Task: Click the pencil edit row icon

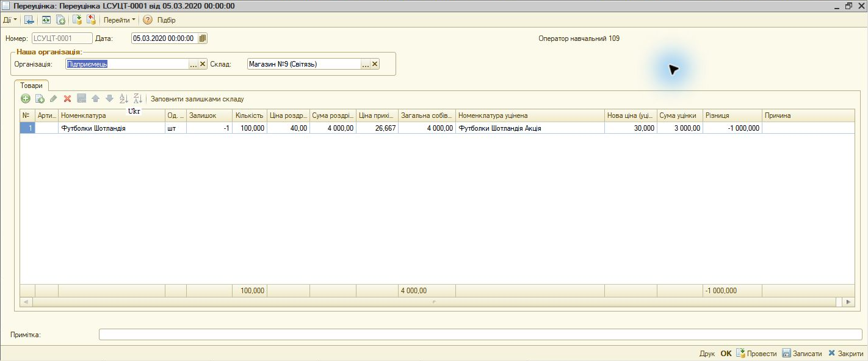Action: [53, 98]
